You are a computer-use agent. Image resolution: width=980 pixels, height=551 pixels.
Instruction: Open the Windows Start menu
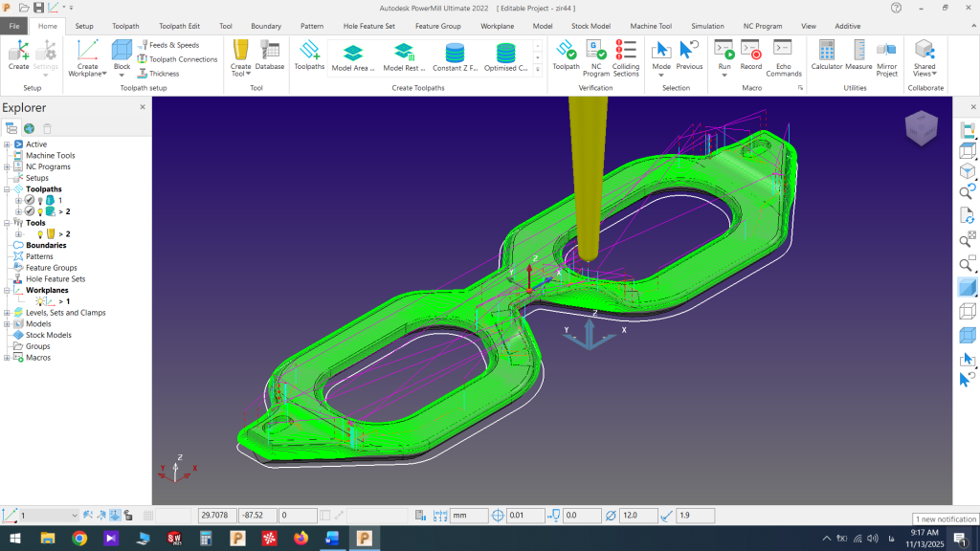15,538
